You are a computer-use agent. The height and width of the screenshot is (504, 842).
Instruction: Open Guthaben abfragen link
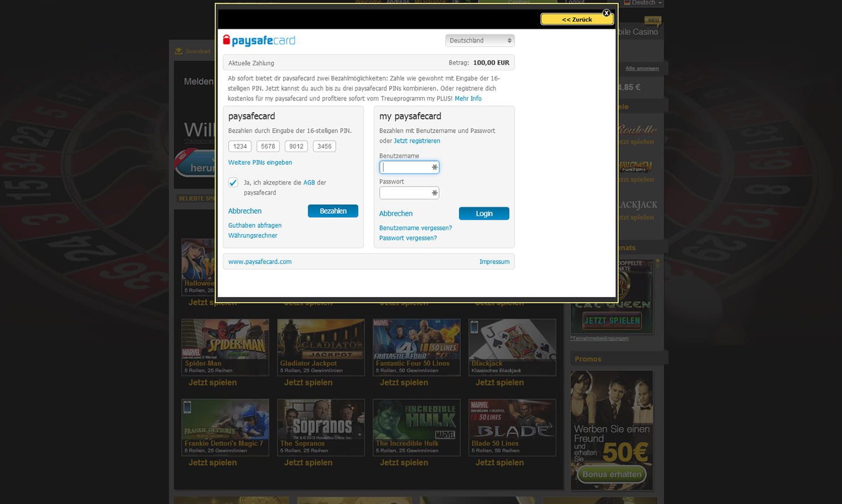(x=255, y=225)
